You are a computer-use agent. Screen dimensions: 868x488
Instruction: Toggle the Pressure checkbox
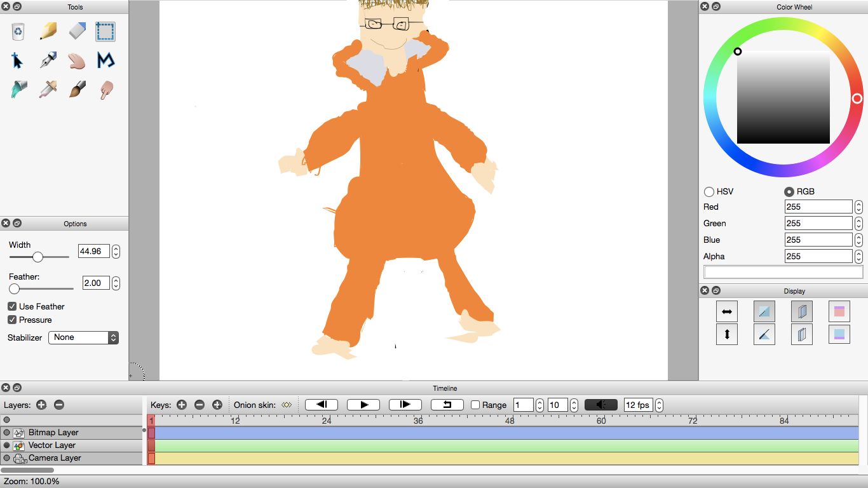pos(12,320)
